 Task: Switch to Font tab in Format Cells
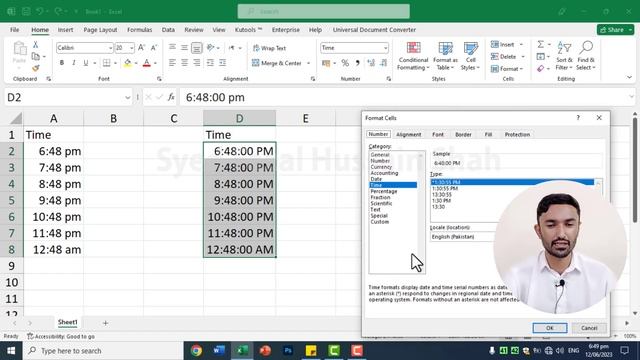[x=438, y=134]
